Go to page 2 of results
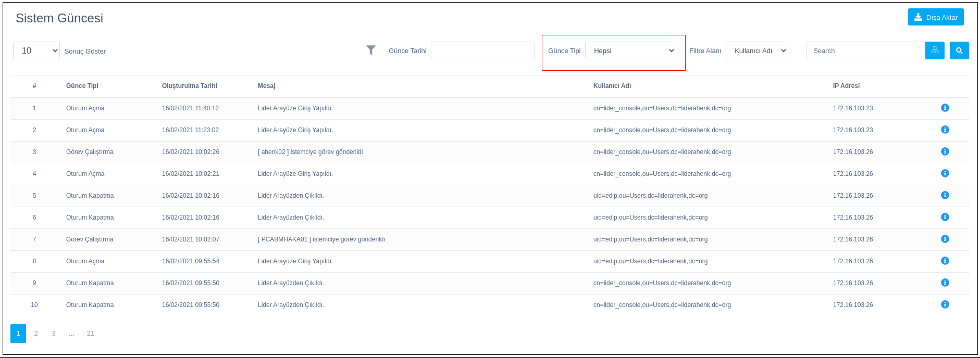Screen dimensions: 980x358 click(x=36, y=334)
